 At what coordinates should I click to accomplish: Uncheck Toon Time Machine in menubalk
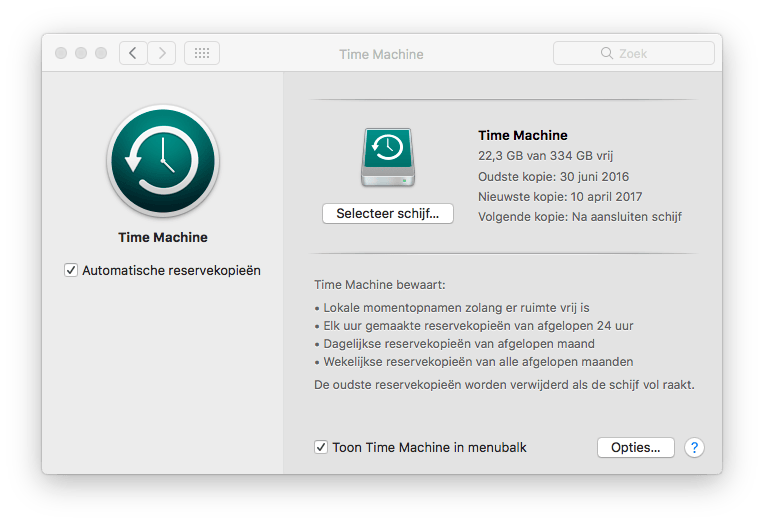[x=321, y=447]
